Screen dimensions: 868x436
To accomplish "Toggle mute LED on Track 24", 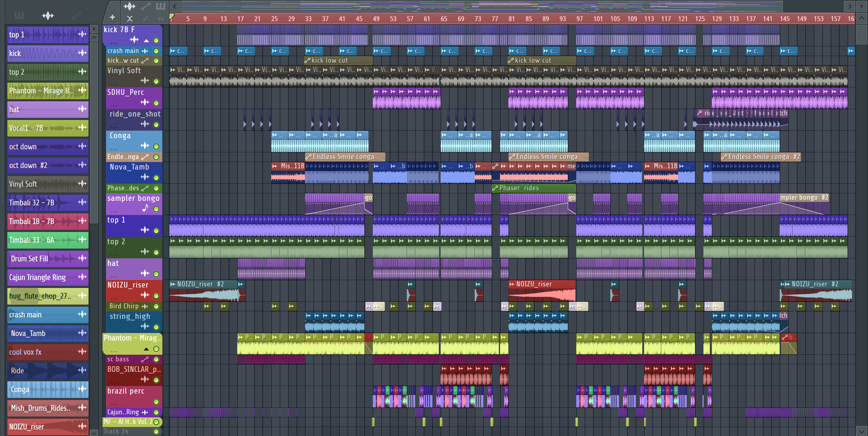I will click(x=156, y=431).
